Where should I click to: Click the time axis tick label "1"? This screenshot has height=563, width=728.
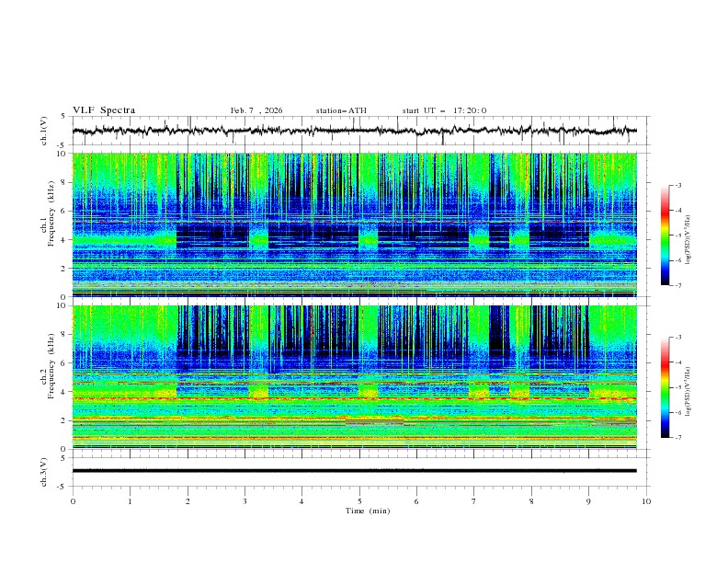pyautogui.click(x=130, y=501)
